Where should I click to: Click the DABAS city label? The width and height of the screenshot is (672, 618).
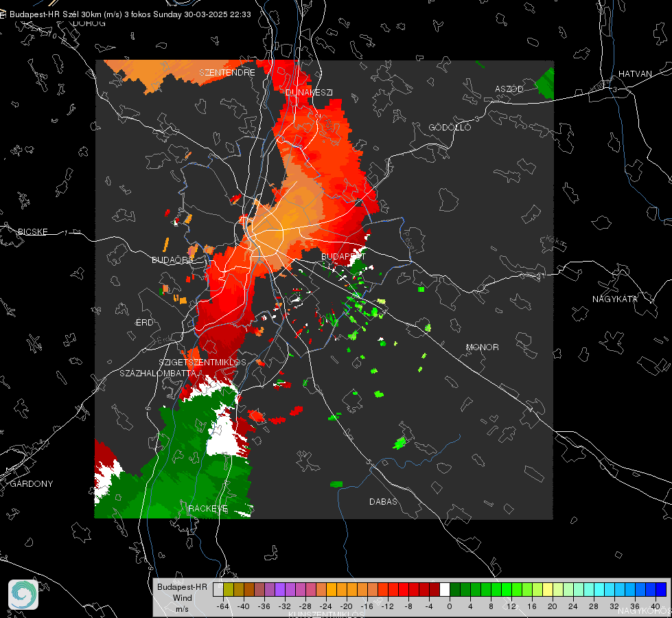pyautogui.click(x=383, y=501)
